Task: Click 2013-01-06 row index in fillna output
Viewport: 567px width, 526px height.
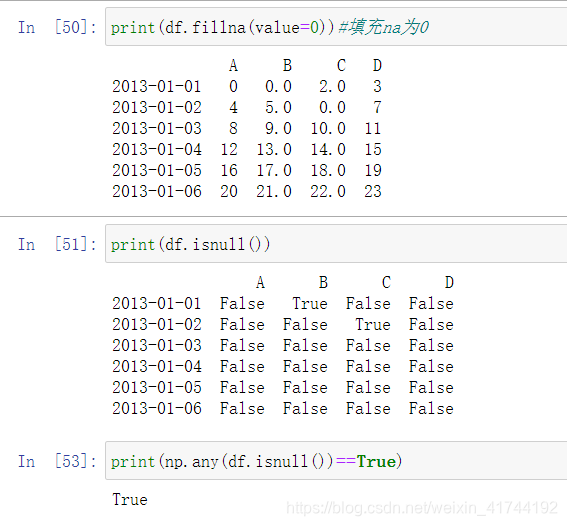Action: [x=157, y=191]
